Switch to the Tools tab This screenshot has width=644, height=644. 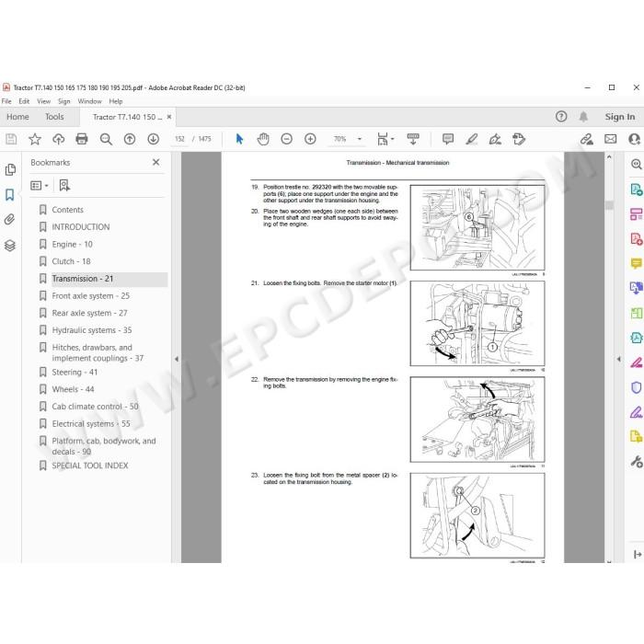pos(54,117)
